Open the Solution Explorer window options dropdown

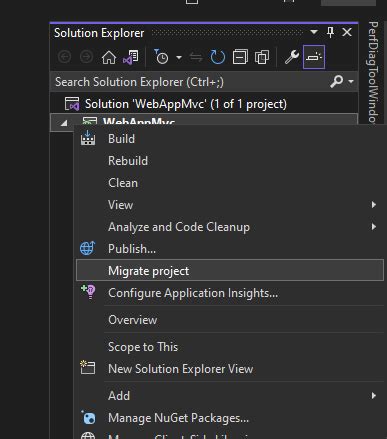(314, 32)
